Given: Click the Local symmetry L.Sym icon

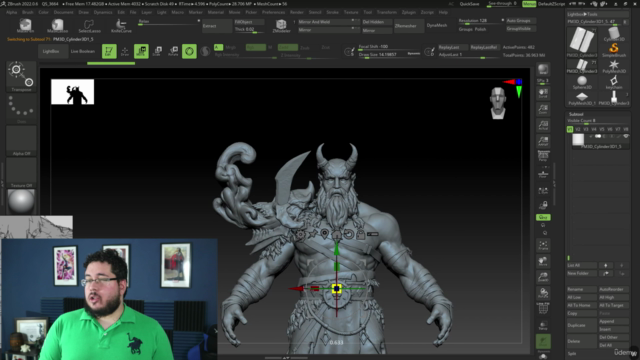Looking at the screenshot, I should [543, 190].
